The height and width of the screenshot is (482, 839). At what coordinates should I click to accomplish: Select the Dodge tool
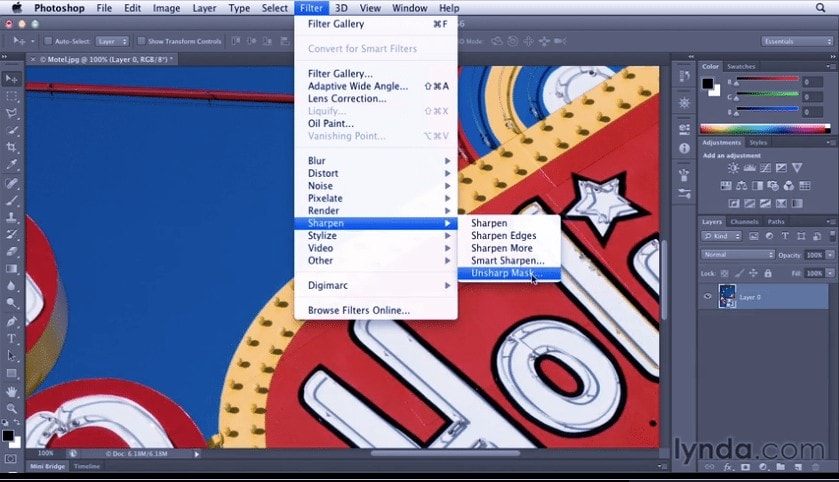tap(11, 303)
